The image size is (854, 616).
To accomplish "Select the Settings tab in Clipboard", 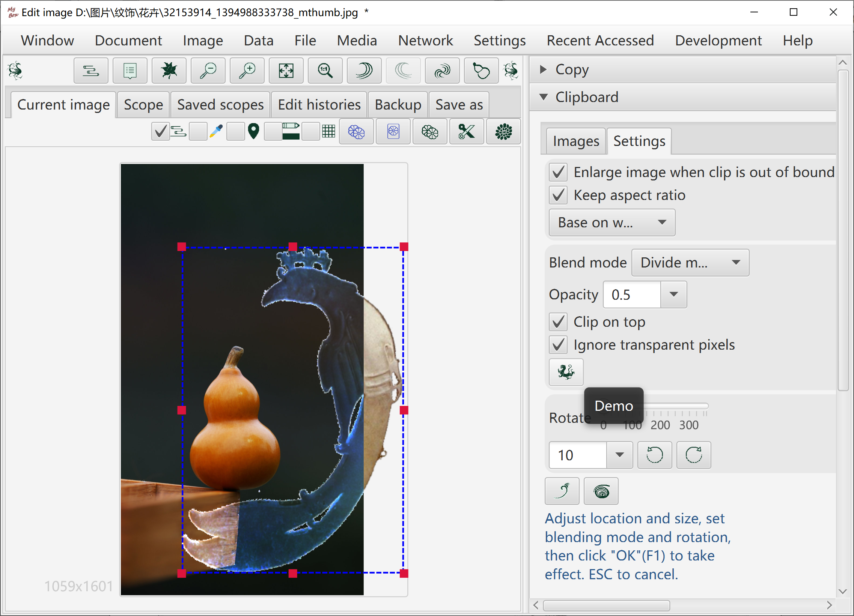I will (x=639, y=141).
